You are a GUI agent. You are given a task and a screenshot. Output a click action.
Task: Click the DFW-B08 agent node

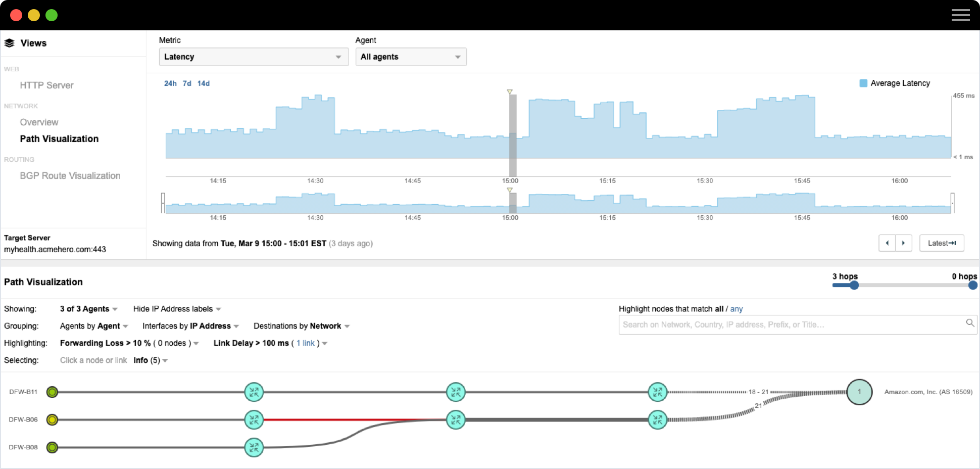click(52, 448)
